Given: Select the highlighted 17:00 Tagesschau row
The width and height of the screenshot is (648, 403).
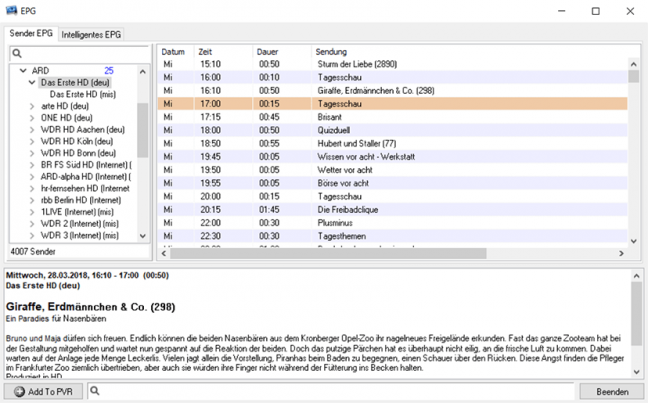Looking at the screenshot, I should point(393,104).
